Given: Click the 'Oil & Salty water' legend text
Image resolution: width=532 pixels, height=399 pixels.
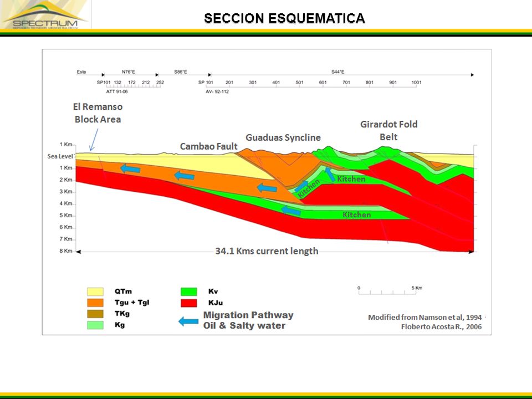Looking at the screenshot, I should (244, 325).
